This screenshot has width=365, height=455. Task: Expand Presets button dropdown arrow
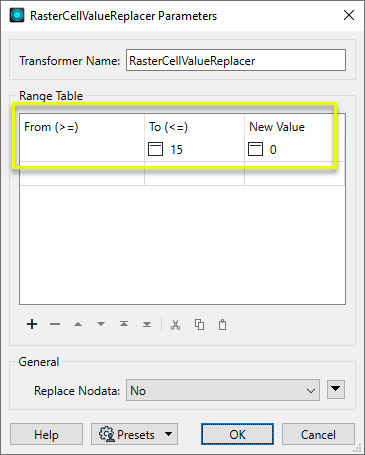pyautogui.click(x=169, y=434)
